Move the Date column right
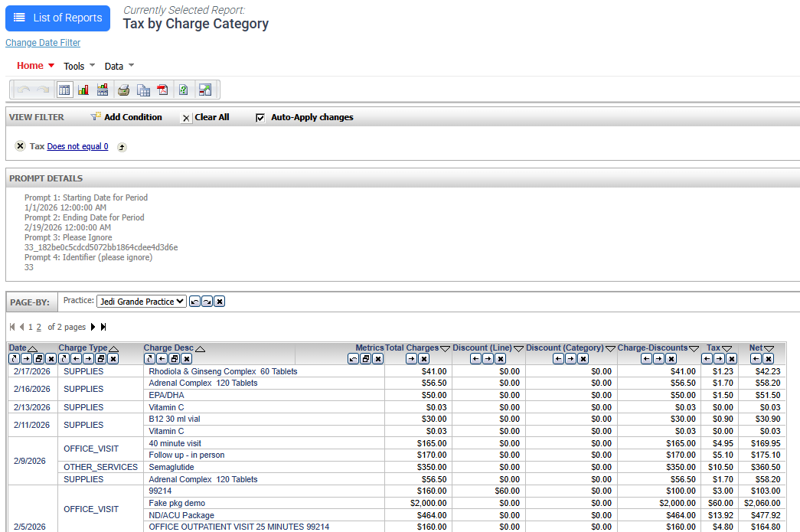Viewport: 800px width, 532px height. click(x=26, y=358)
